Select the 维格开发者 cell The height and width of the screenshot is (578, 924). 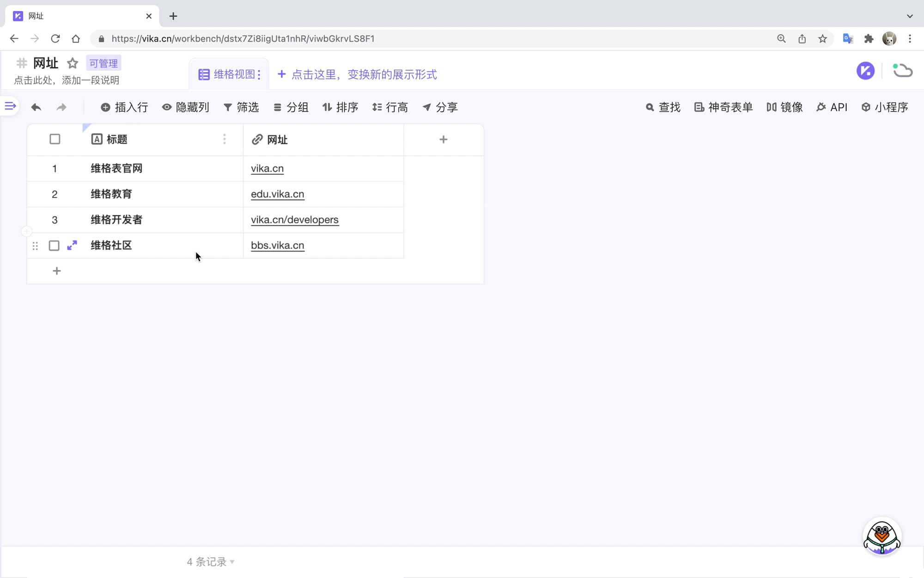(163, 220)
